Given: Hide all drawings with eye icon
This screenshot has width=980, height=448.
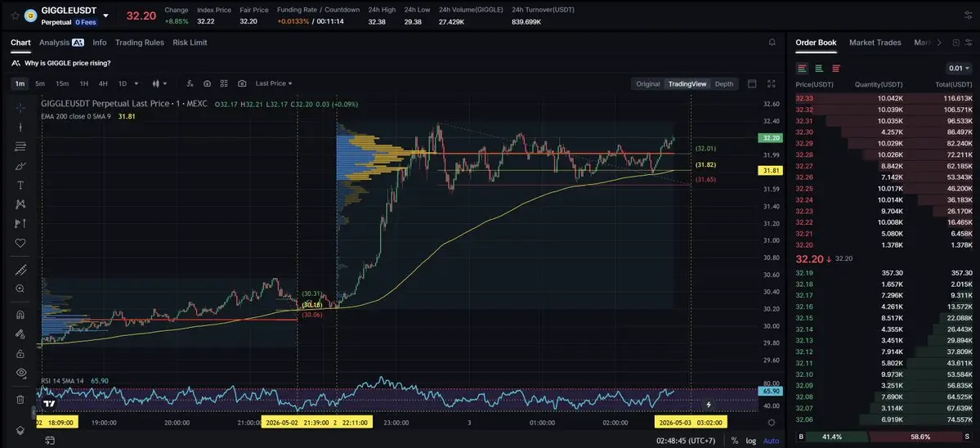Looking at the screenshot, I should 20,373.
